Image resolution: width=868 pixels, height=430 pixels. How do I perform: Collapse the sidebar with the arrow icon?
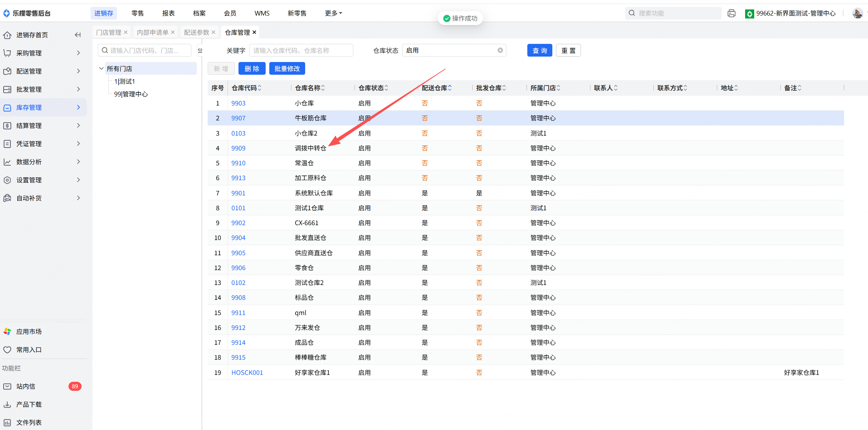tap(78, 35)
